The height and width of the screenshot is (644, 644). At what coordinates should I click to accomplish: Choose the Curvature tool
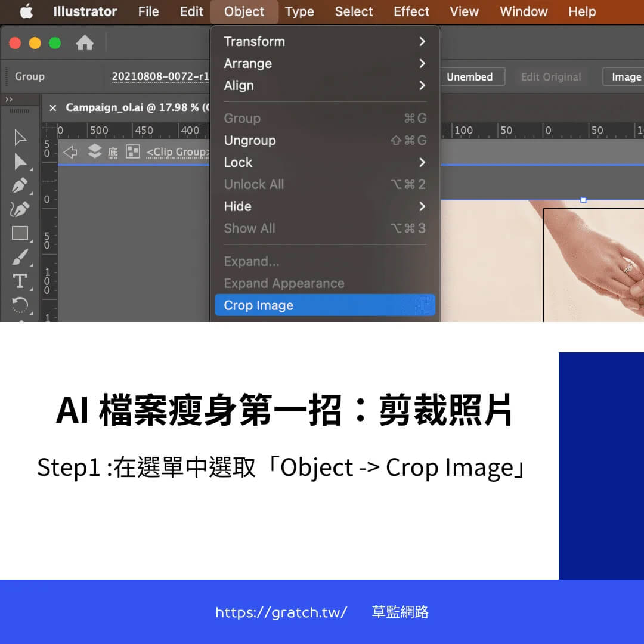click(20, 209)
